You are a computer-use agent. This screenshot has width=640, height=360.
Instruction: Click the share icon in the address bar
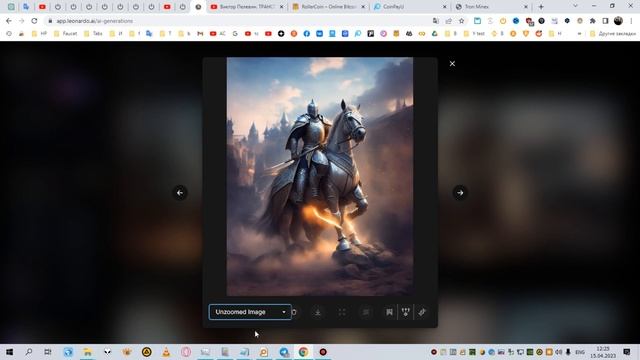pos(449,21)
